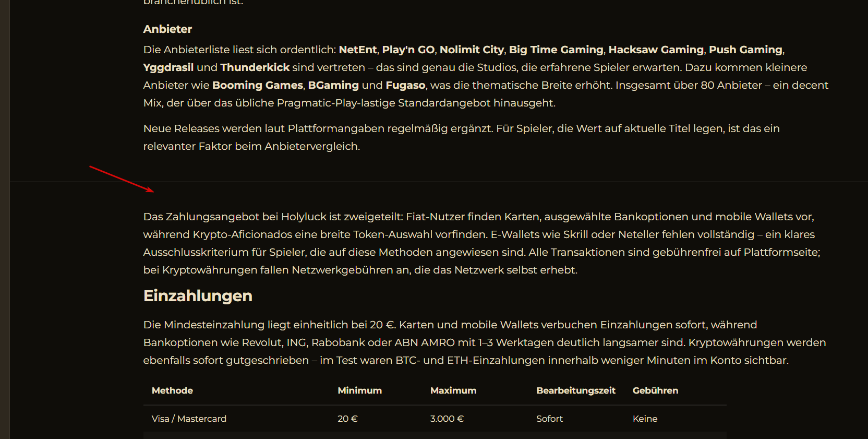Select the bold text Booming Games
Screen dimensions: 868x439
point(258,85)
